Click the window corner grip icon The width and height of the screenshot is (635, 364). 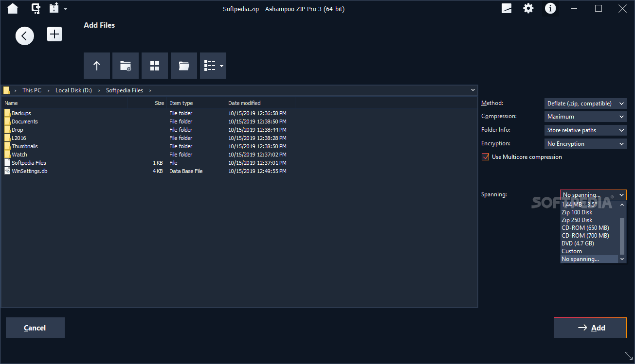(x=629, y=356)
